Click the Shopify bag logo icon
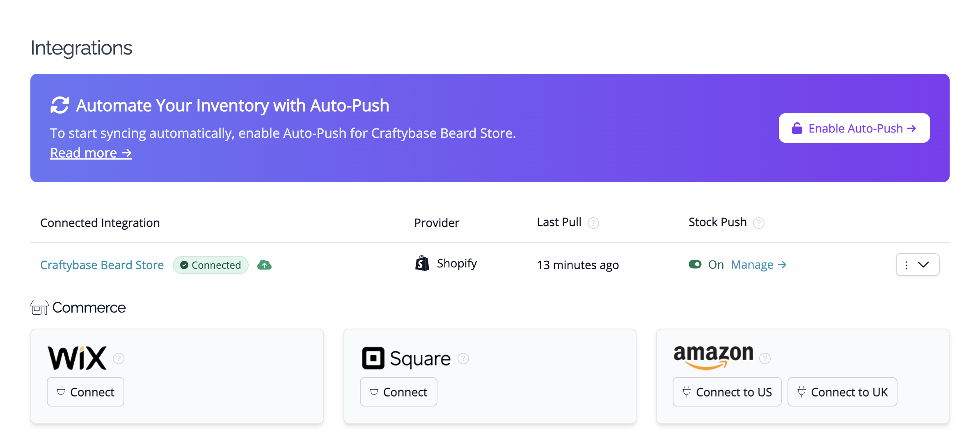Image resolution: width=980 pixels, height=434 pixels. tap(422, 263)
